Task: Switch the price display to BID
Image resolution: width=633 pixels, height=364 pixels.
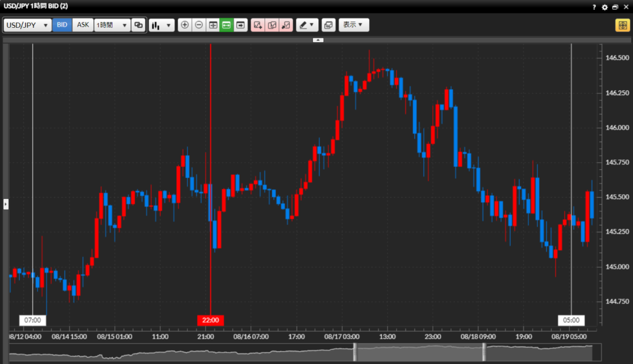Action: click(62, 25)
